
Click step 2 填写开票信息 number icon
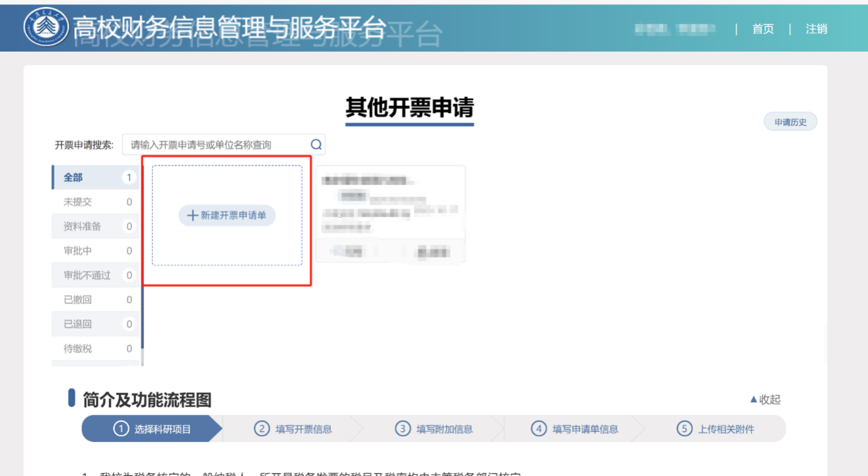click(x=262, y=429)
